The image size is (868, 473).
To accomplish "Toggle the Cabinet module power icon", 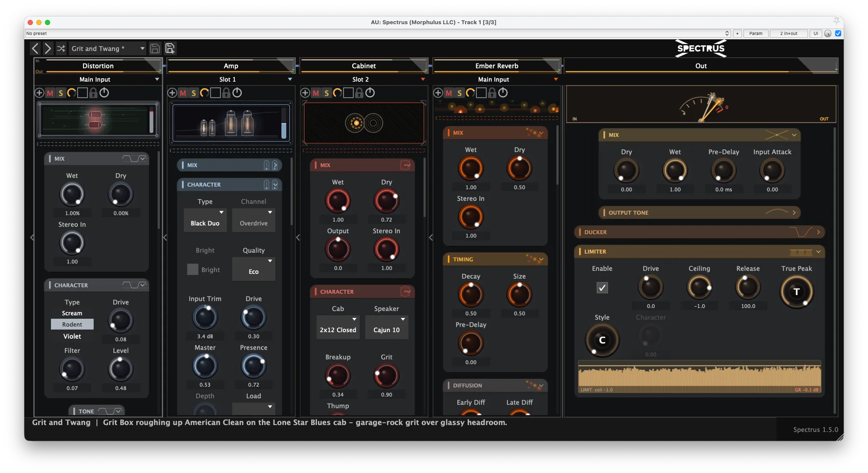I will coord(370,92).
